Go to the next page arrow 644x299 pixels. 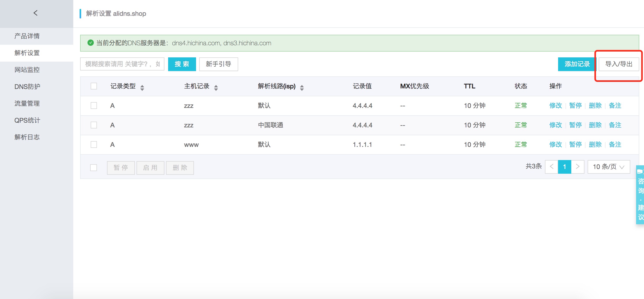point(578,167)
